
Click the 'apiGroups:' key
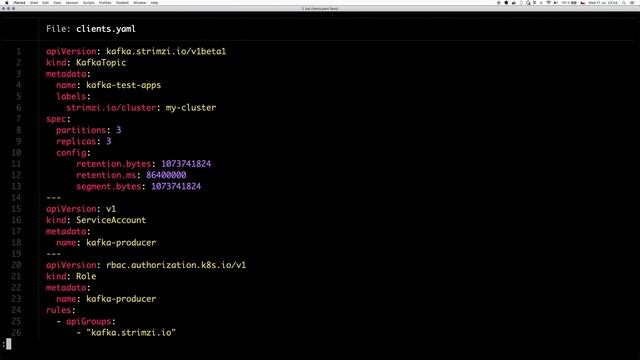coord(91,322)
